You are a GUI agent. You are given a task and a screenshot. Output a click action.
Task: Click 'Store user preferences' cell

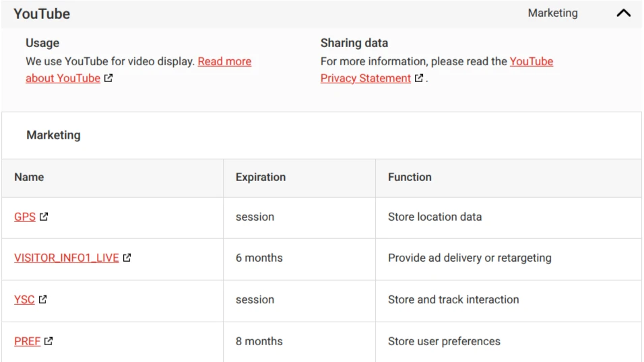point(444,341)
